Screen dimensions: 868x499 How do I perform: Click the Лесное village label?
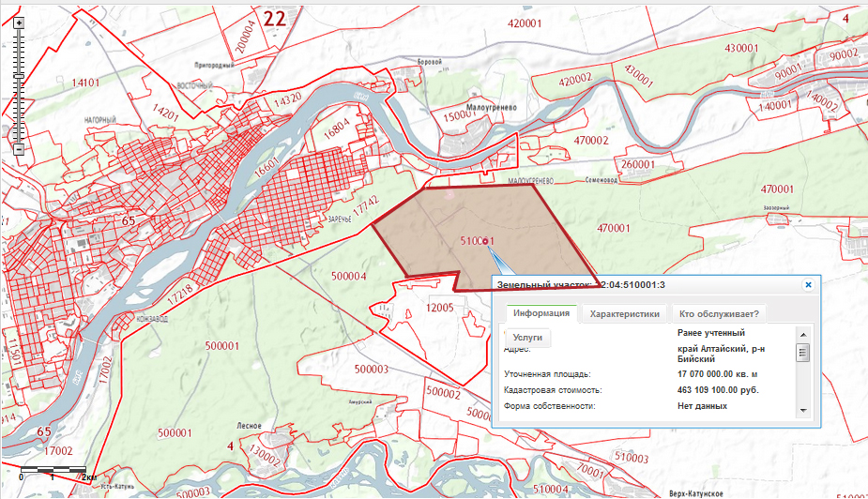coord(249,425)
